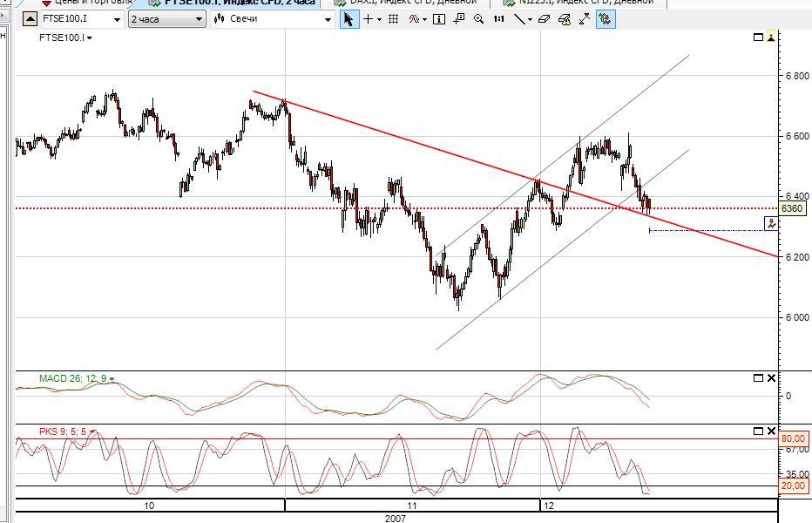Open the crosshair data window icon
812x523 pixels.
(458, 19)
